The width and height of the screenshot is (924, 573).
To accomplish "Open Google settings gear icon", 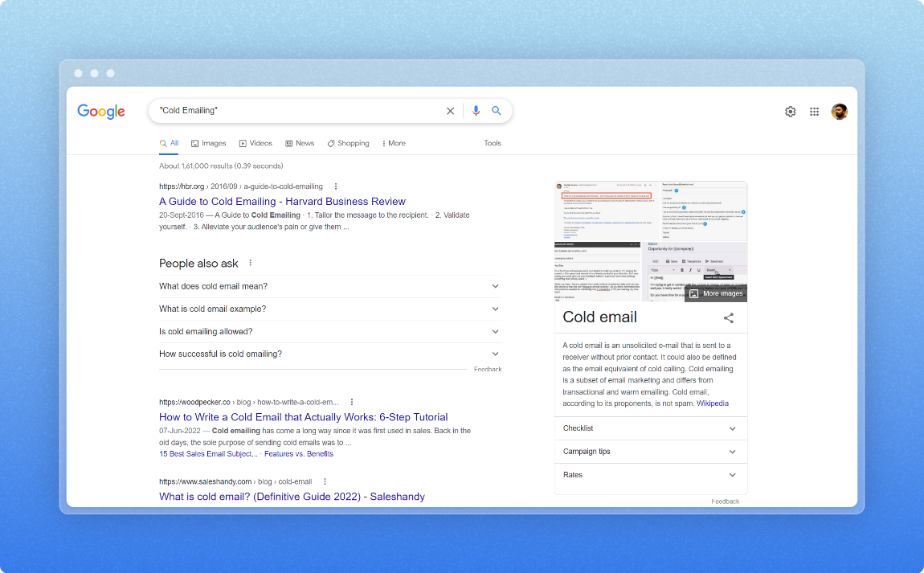I will click(790, 112).
